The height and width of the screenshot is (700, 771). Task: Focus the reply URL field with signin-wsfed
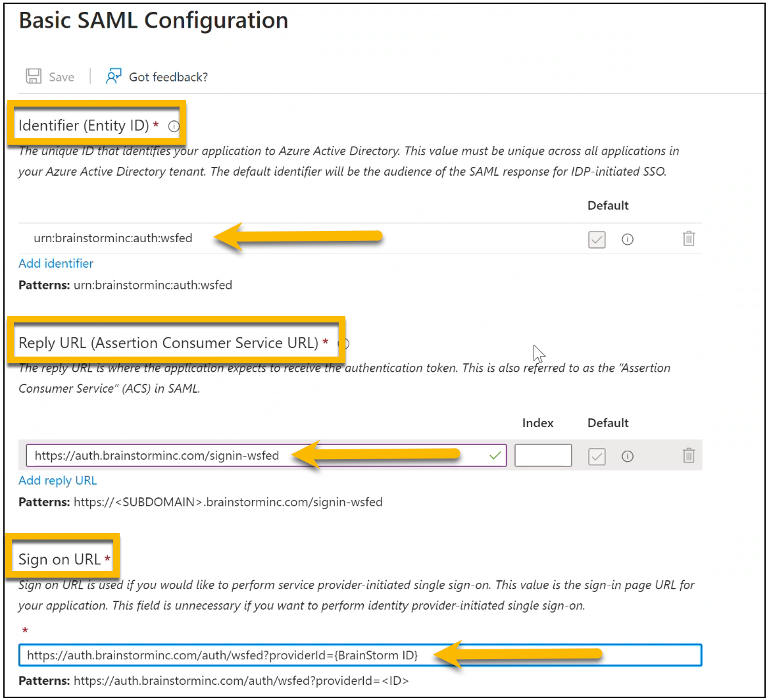click(266, 456)
